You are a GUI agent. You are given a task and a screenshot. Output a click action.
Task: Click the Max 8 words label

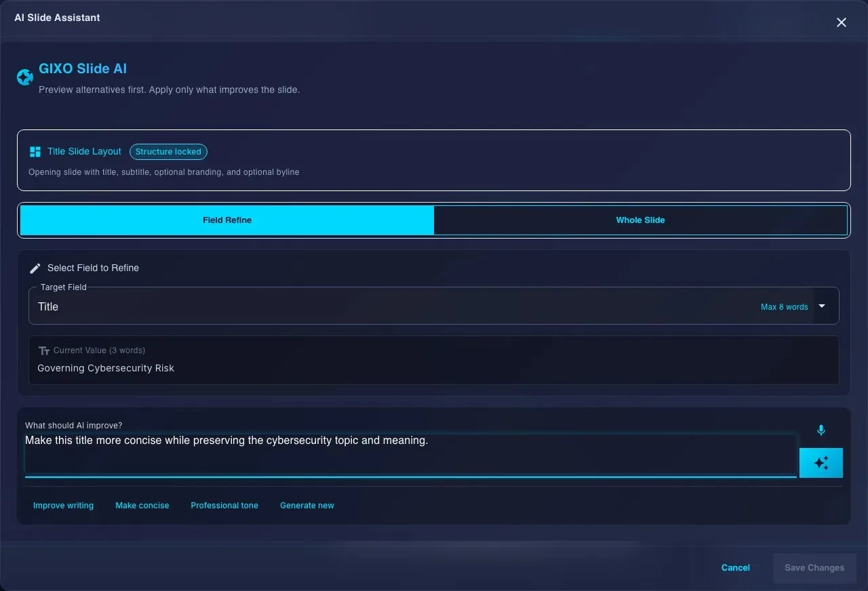[784, 307]
